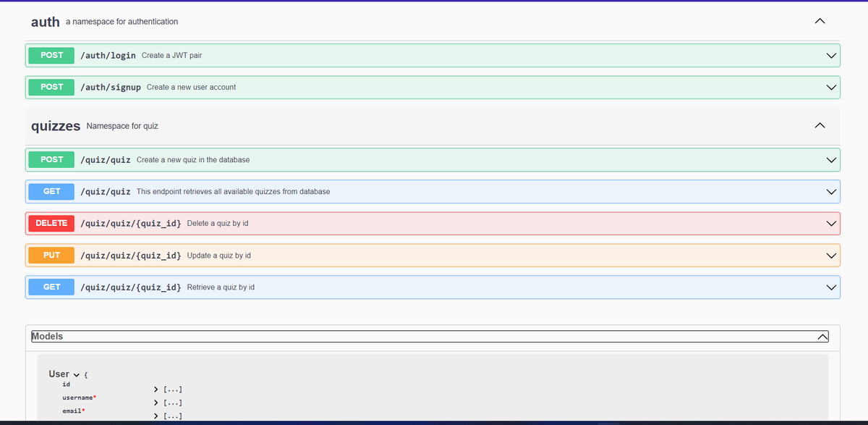Click the Models section heading
Viewport: 868px width, 425px height.
[47, 336]
